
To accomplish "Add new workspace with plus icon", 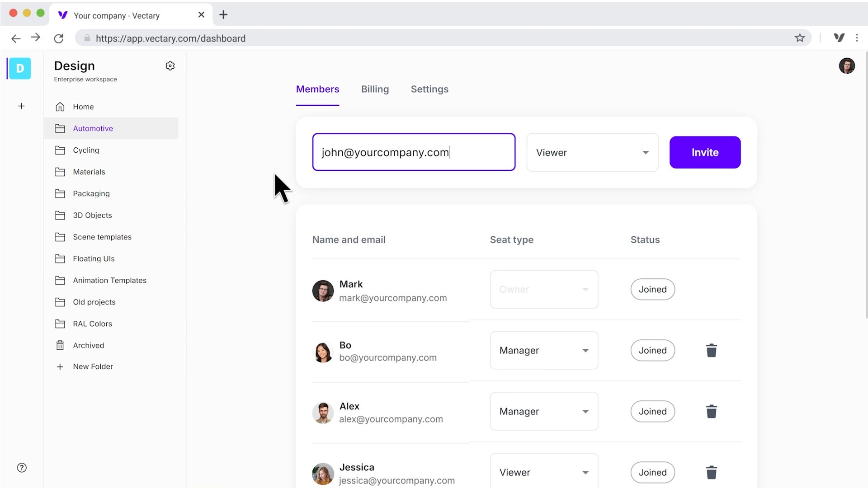I will [21, 106].
